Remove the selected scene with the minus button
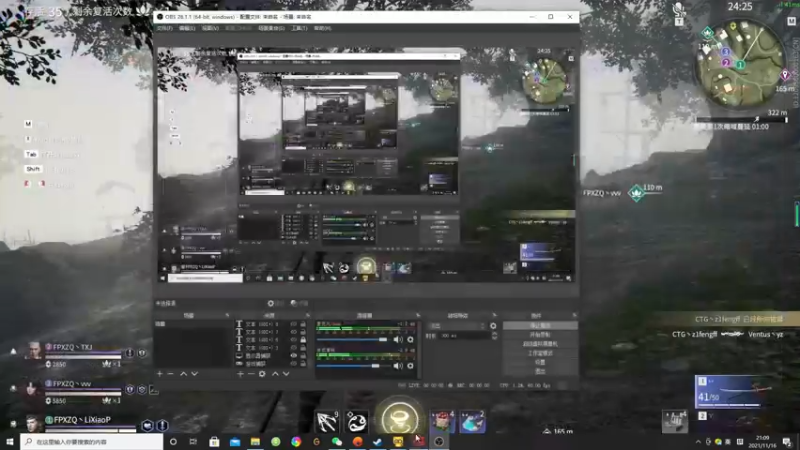The width and height of the screenshot is (800, 450). (170, 374)
